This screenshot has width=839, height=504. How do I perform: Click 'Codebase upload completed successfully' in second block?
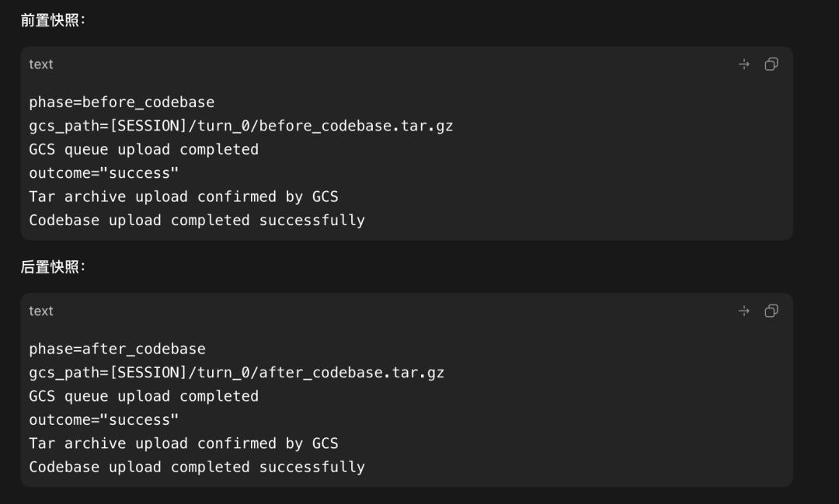[197, 467]
